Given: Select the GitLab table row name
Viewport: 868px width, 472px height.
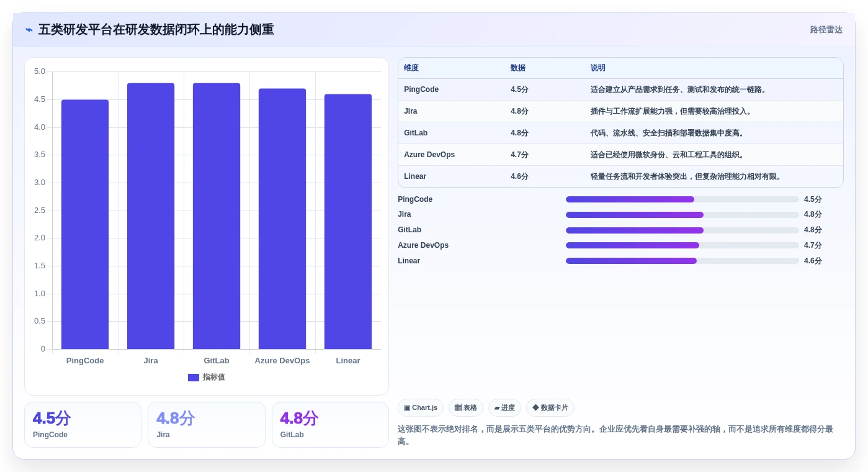Looking at the screenshot, I should (416, 133).
